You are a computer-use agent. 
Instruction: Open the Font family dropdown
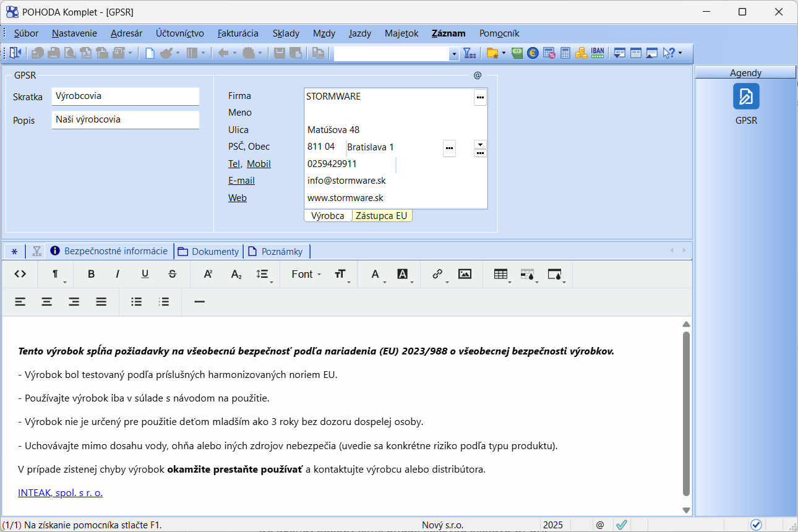click(306, 274)
